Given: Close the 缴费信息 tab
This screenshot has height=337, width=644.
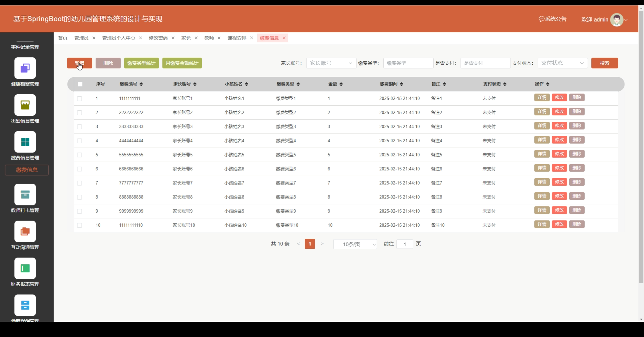Looking at the screenshot, I should pos(284,38).
